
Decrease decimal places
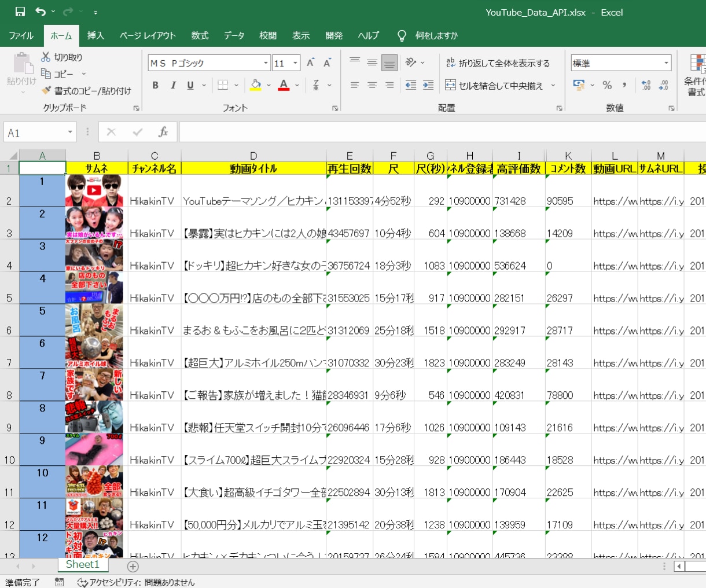[x=664, y=86]
